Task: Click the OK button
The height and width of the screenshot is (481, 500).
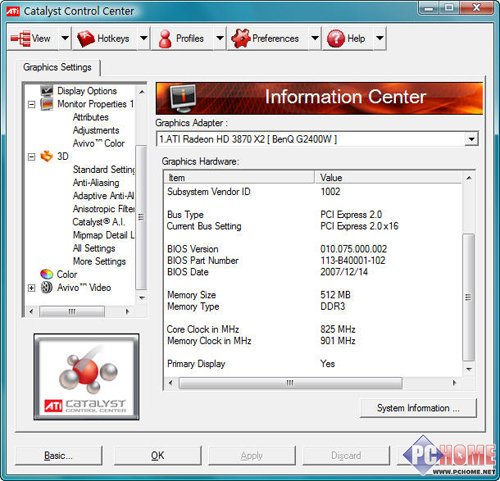Action: point(157,455)
